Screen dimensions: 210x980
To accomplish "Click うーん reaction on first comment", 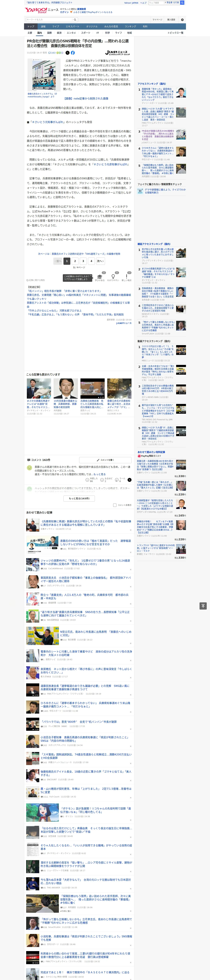I will click(120, 480).
